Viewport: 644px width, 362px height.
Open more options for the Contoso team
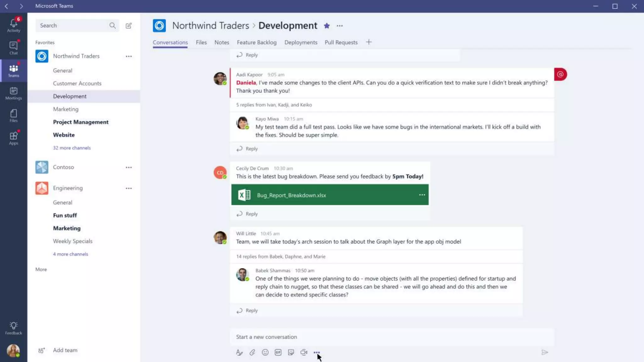point(129,167)
